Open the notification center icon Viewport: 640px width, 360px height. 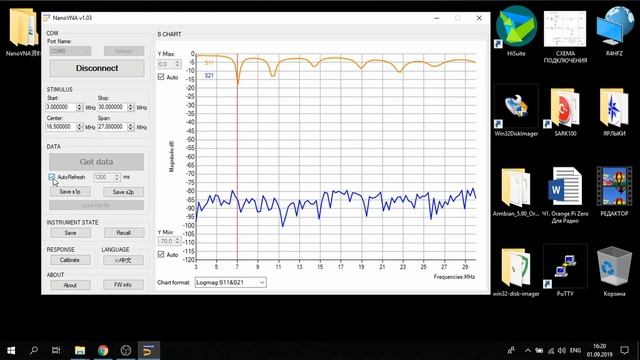[x=624, y=350]
